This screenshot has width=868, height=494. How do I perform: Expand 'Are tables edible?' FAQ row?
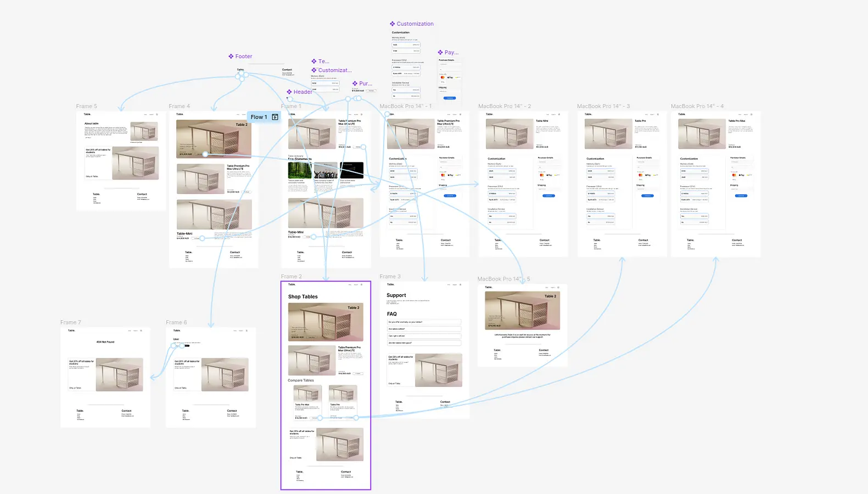(424, 329)
